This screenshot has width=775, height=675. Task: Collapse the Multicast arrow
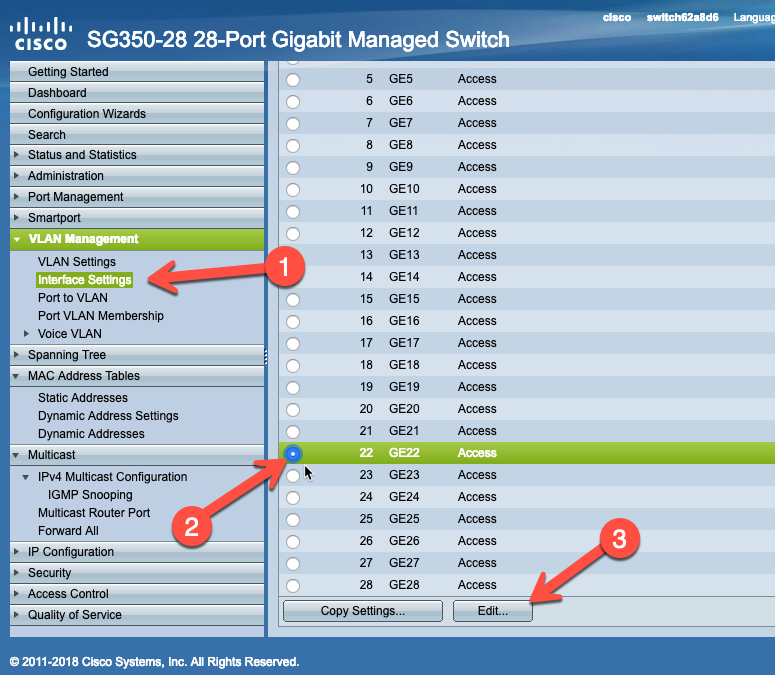[x=16, y=455]
